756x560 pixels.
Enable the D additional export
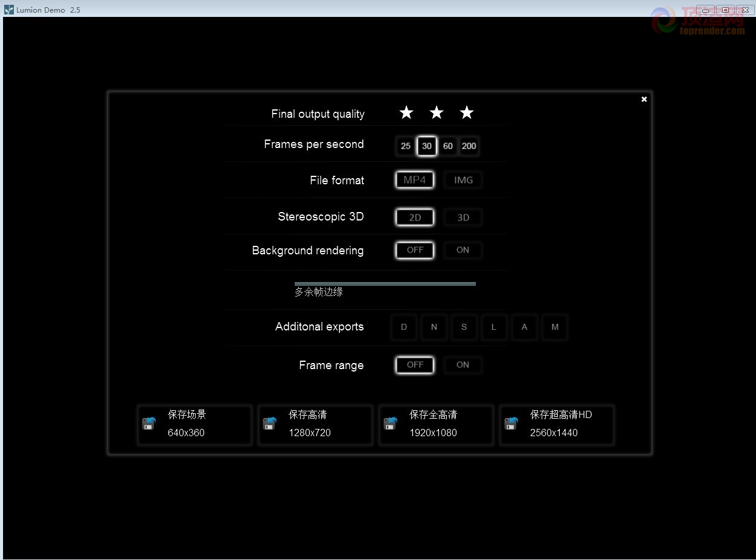pyautogui.click(x=404, y=327)
